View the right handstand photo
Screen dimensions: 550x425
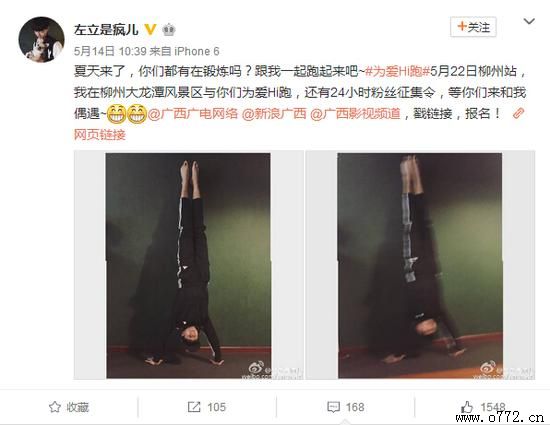click(420, 265)
